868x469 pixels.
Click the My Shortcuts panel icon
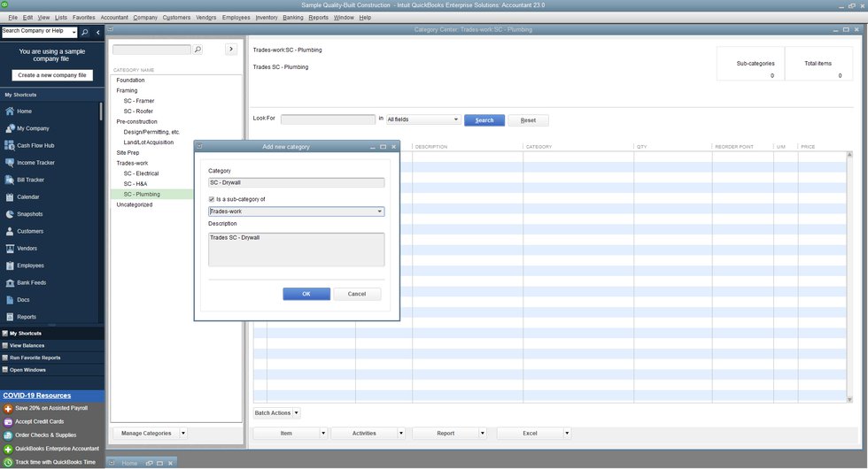pyautogui.click(x=5, y=334)
